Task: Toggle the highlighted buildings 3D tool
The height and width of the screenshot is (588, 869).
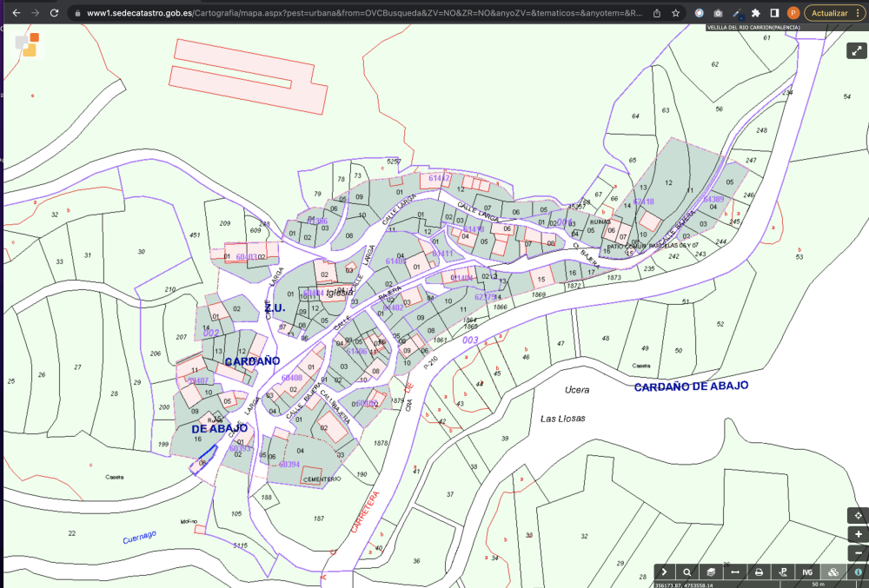Action: pyautogui.click(x=833, y=572)
